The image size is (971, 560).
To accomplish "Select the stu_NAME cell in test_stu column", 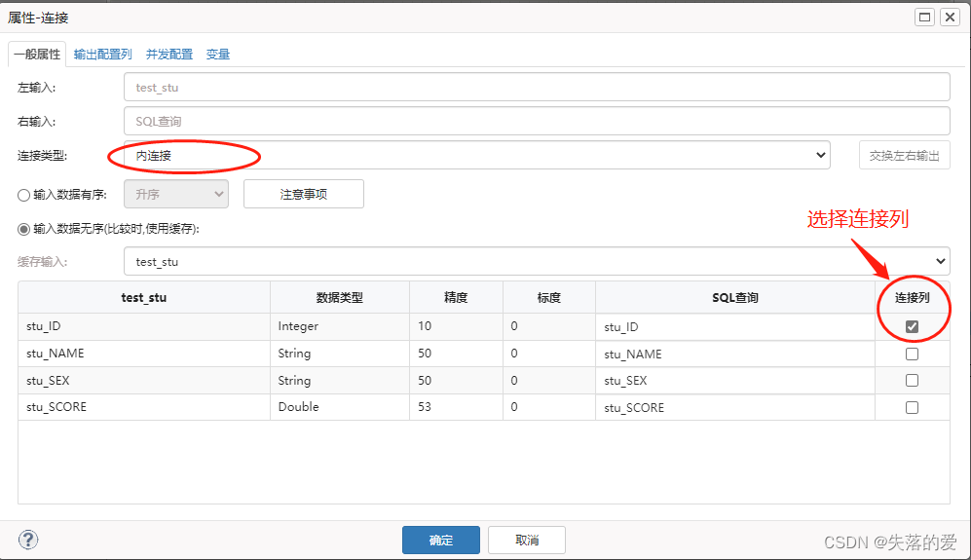I will click(144, 354).
